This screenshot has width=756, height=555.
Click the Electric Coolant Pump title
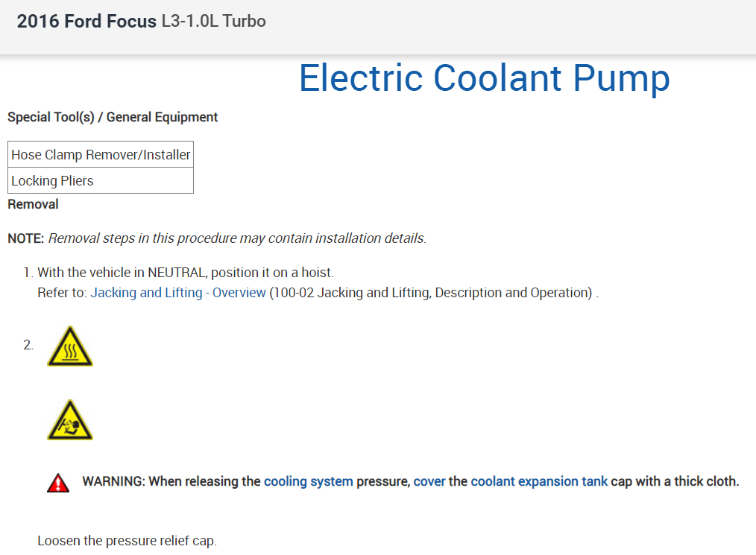[x=484, y=78]
